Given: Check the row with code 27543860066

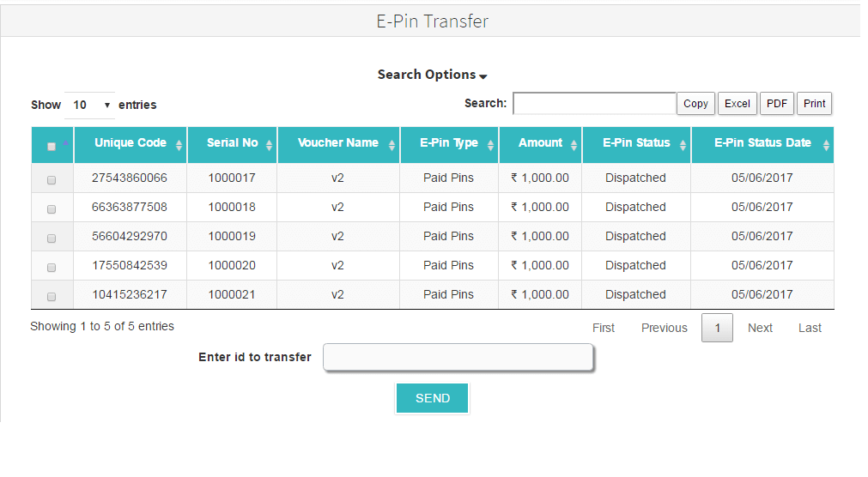Looking at the screenshot, I should (52, 180).
